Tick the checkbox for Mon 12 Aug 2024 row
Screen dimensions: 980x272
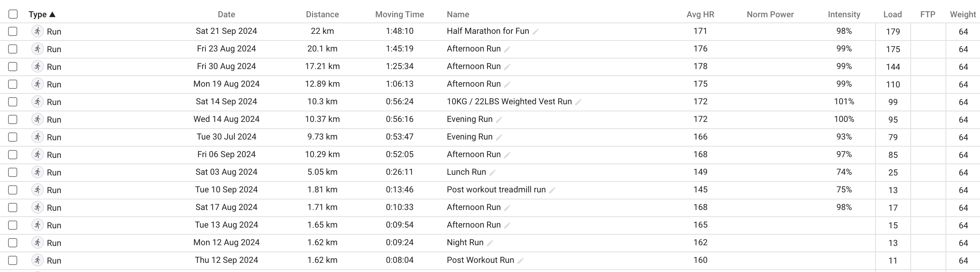(x=13, y=243)
